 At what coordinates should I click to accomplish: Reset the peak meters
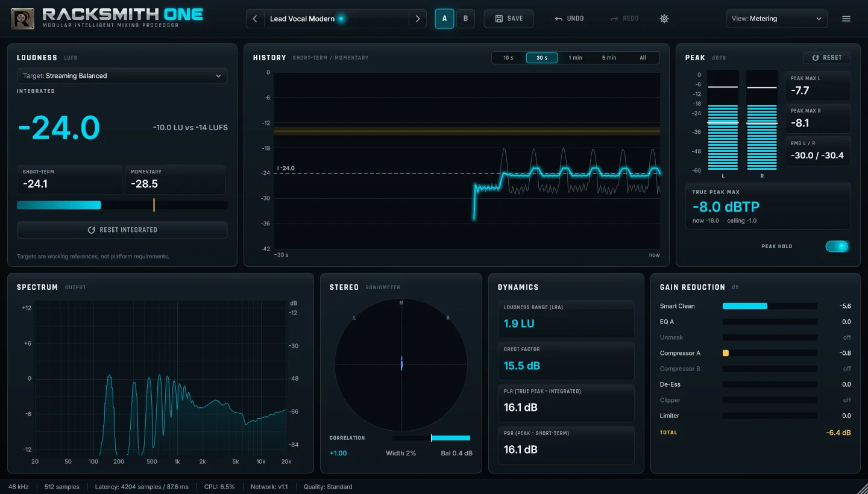(827, 58)
